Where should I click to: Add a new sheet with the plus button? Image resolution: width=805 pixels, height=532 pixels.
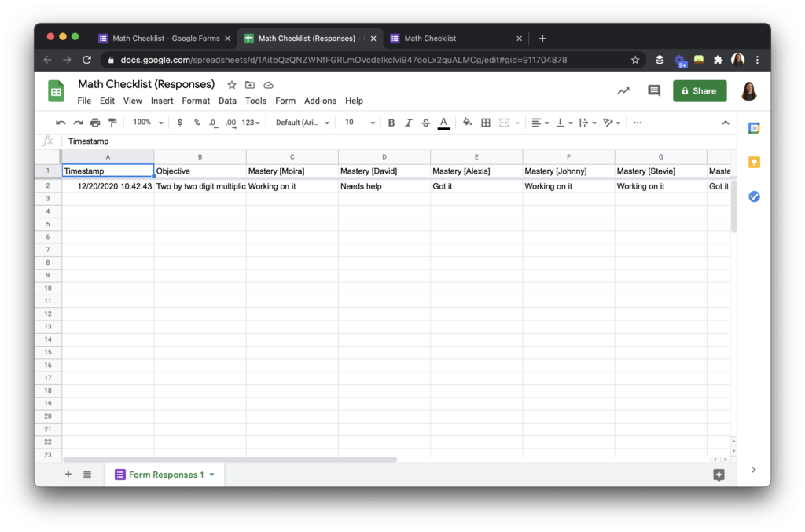tap(68, 475)
